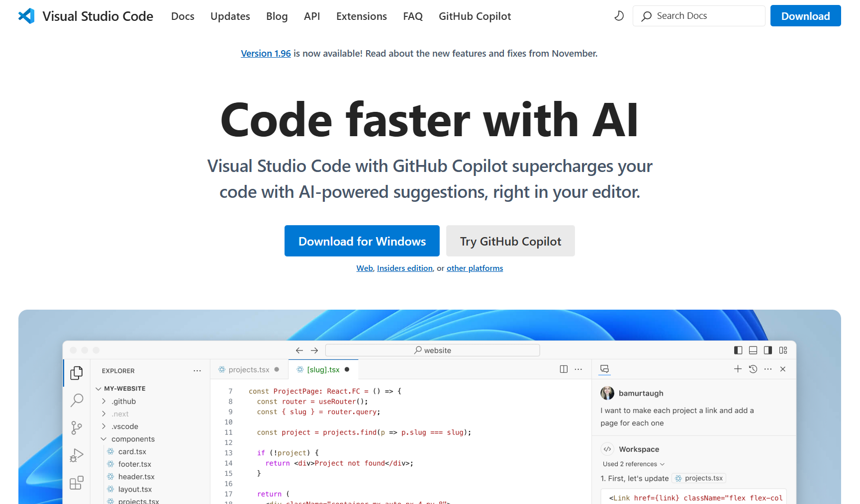Click the EXPLORER panel heading
Viewport: 860px width, 504px height.
pos(118,371)
